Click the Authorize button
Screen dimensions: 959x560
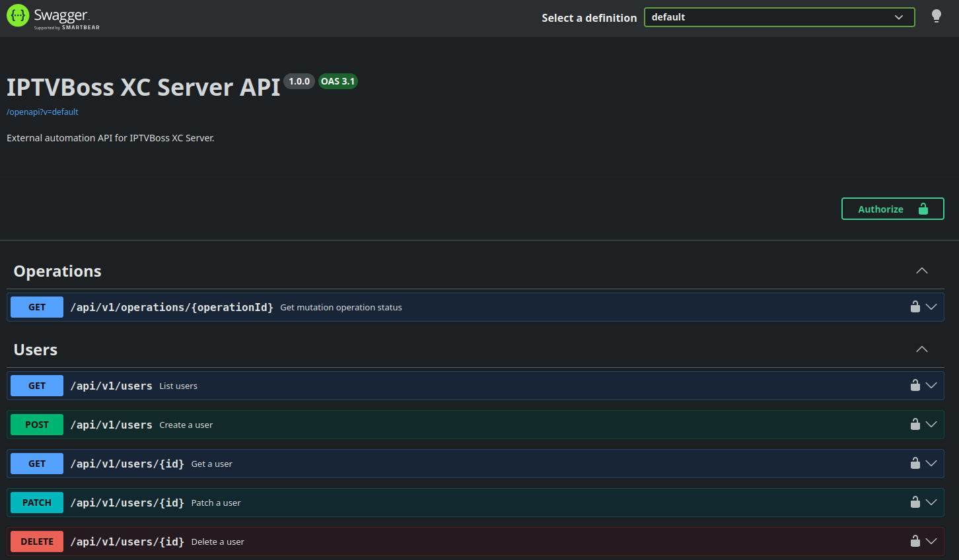[x=892, y=209]
